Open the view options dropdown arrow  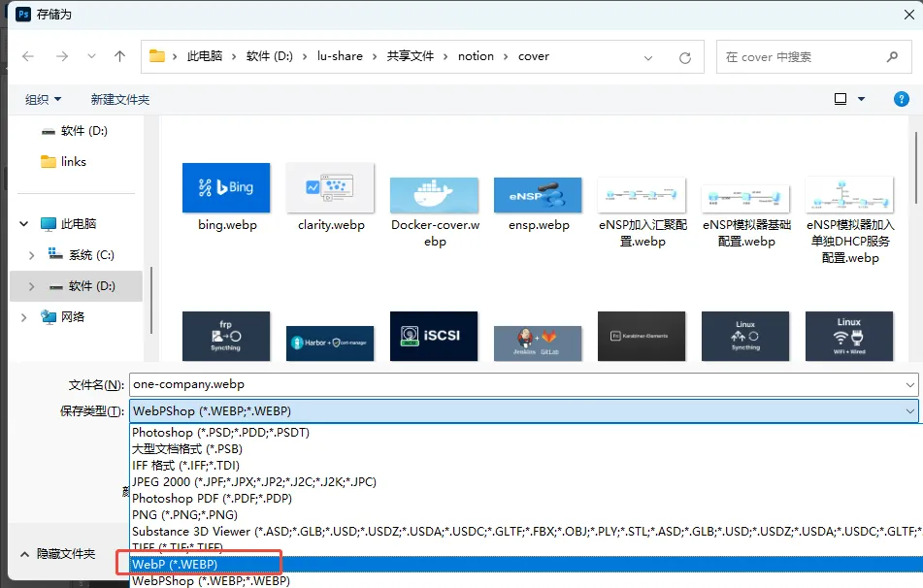coord(861,99)
